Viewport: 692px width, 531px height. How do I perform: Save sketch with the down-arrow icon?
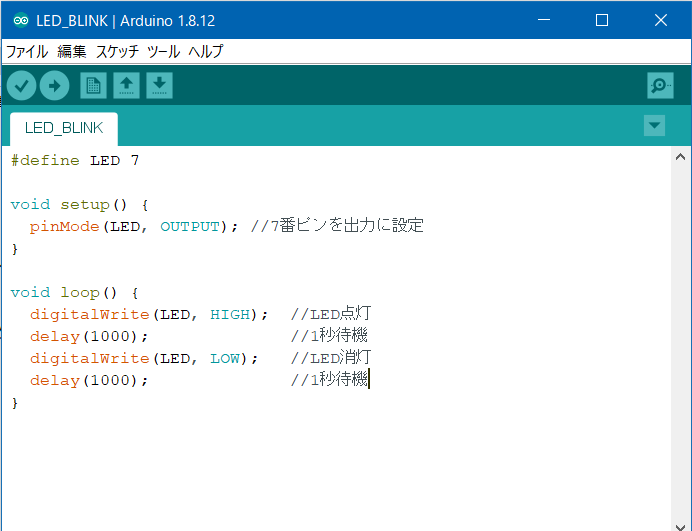pos(159,85)
